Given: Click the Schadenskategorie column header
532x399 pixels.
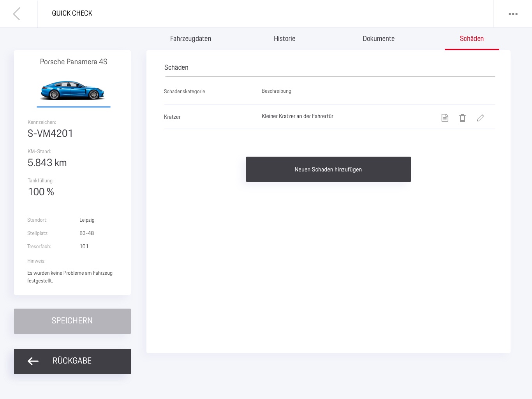Looking at the screenshot, I should coord(184,92).
